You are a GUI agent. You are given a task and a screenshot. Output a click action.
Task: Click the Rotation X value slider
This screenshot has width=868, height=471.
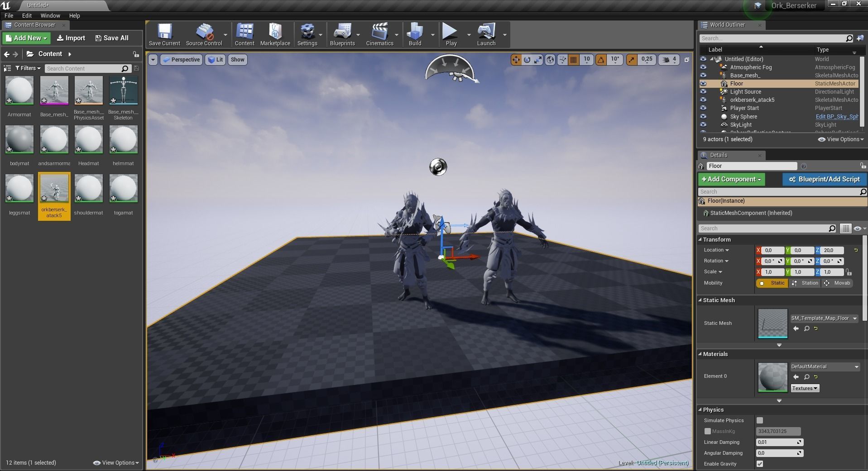coord(773,261)
